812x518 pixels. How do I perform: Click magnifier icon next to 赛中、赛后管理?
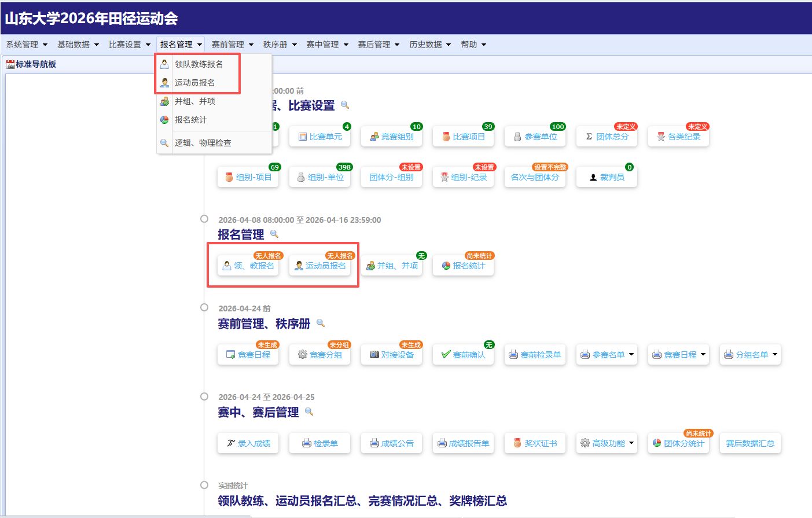tap(309, 412)
